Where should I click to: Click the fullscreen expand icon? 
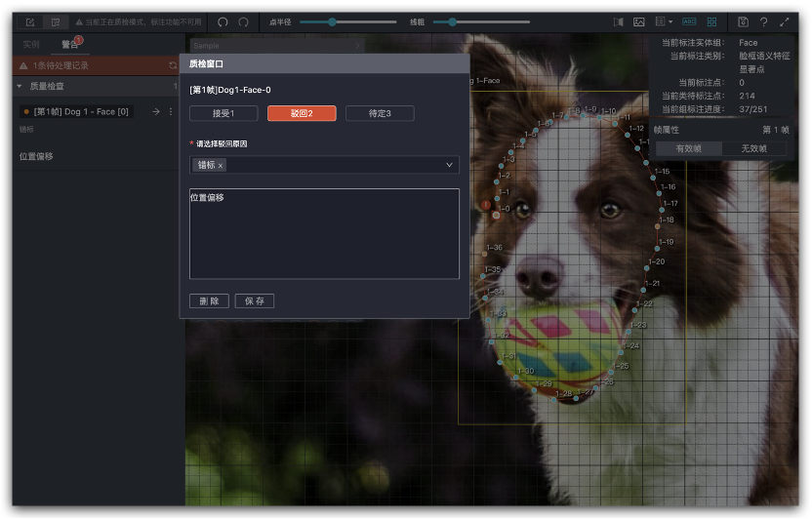[x=785, y=21]
